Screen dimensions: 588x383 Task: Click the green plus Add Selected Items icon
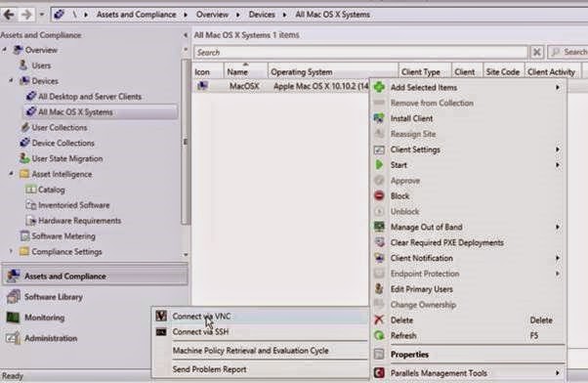tap(379, 87)
